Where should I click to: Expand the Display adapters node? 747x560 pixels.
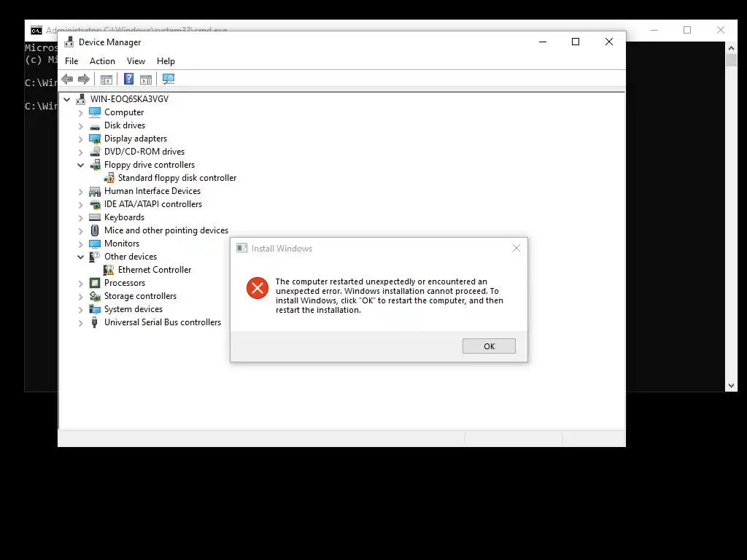[80, 139]
